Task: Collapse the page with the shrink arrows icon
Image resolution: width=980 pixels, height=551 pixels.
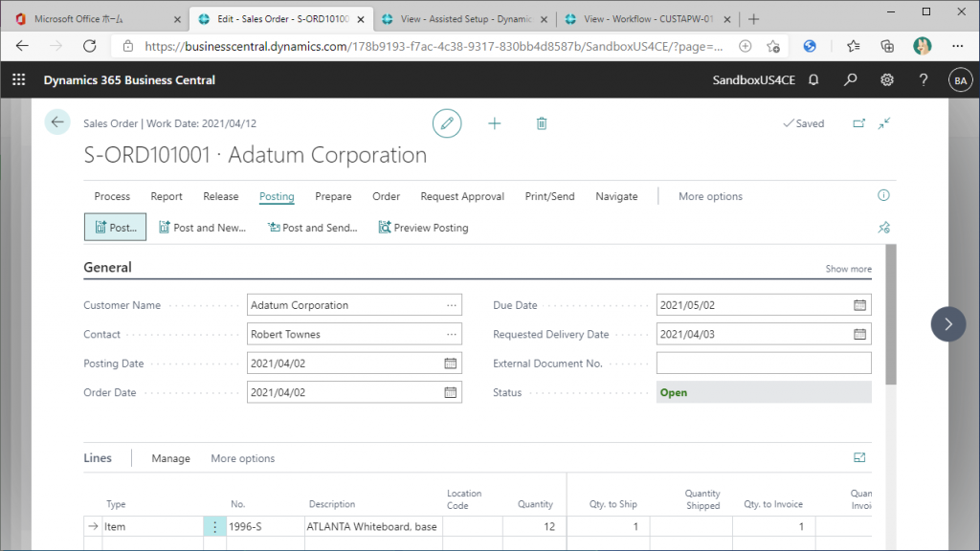Action: [x=883, y=123]
